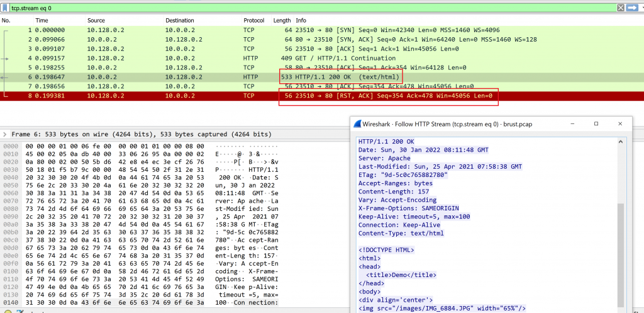Image resolution: width=644 pixels, height=313 pixels.
Task: Click the 'Server: Apache' line
Action: coord(384,158)
